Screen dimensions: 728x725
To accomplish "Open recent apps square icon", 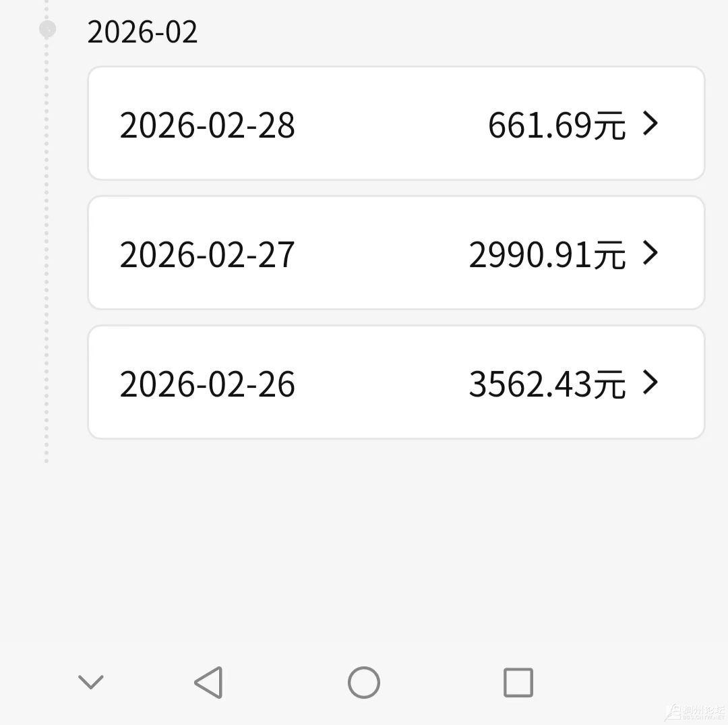I will [518, 683].
